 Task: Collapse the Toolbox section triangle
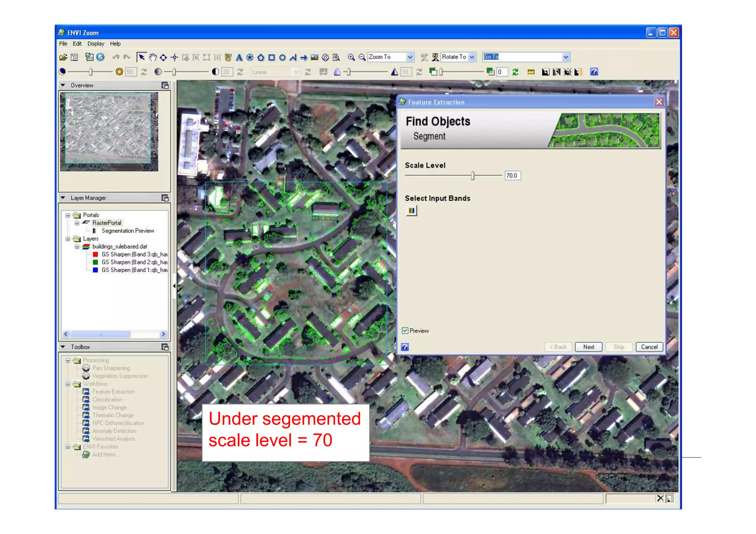63,347
